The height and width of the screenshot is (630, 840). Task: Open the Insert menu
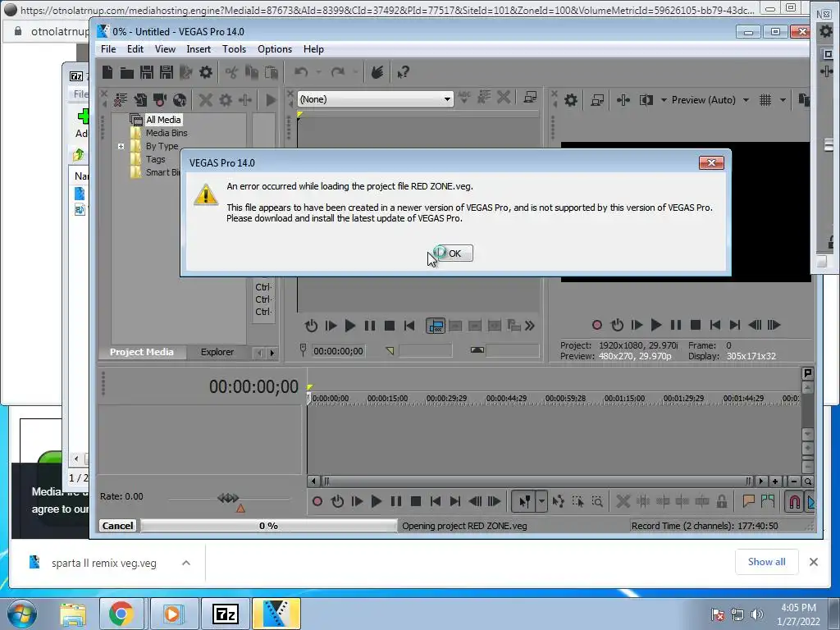coord(199,49)
